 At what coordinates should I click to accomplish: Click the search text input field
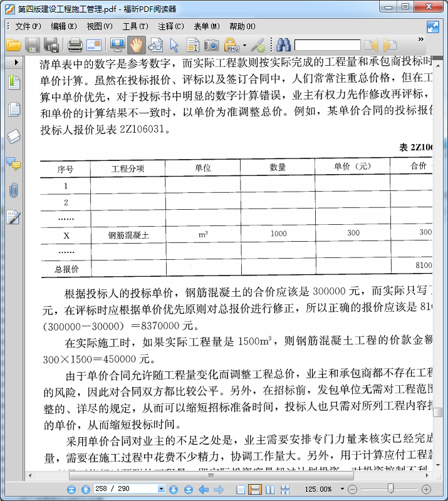(328, 45)
